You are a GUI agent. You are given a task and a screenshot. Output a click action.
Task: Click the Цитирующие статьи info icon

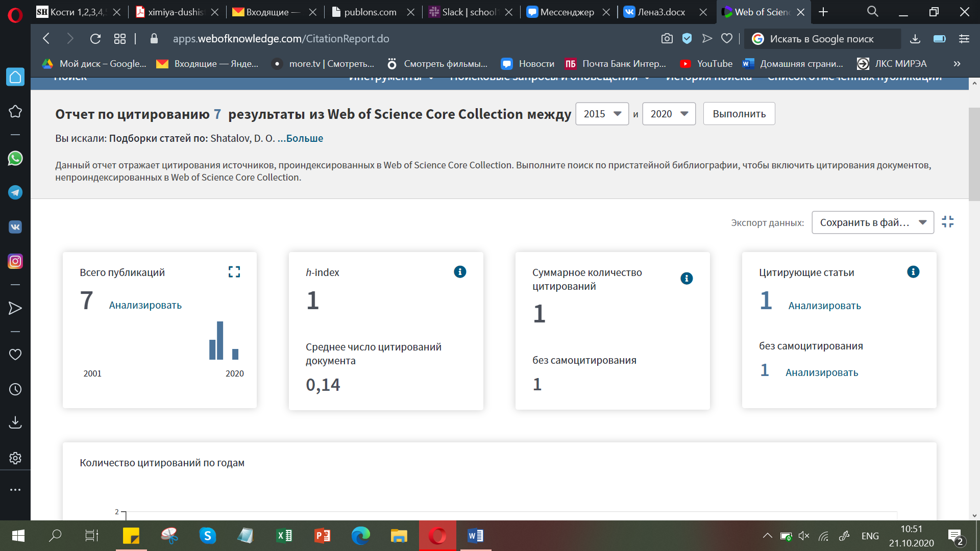[x=913, y=272]
